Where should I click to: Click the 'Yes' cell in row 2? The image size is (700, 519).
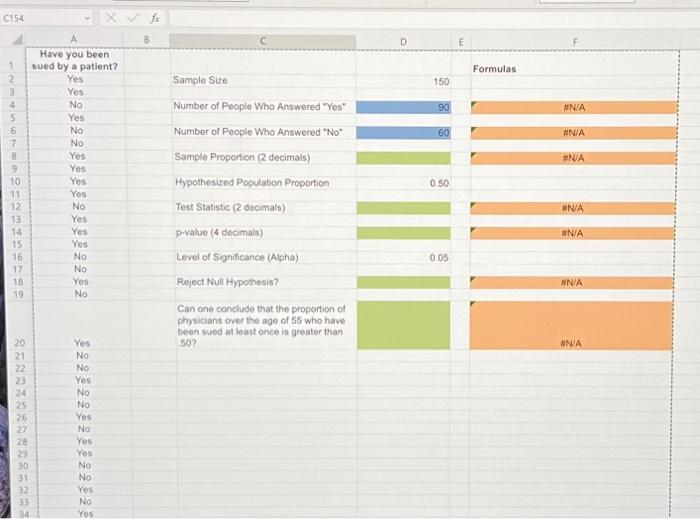(75, 79)
